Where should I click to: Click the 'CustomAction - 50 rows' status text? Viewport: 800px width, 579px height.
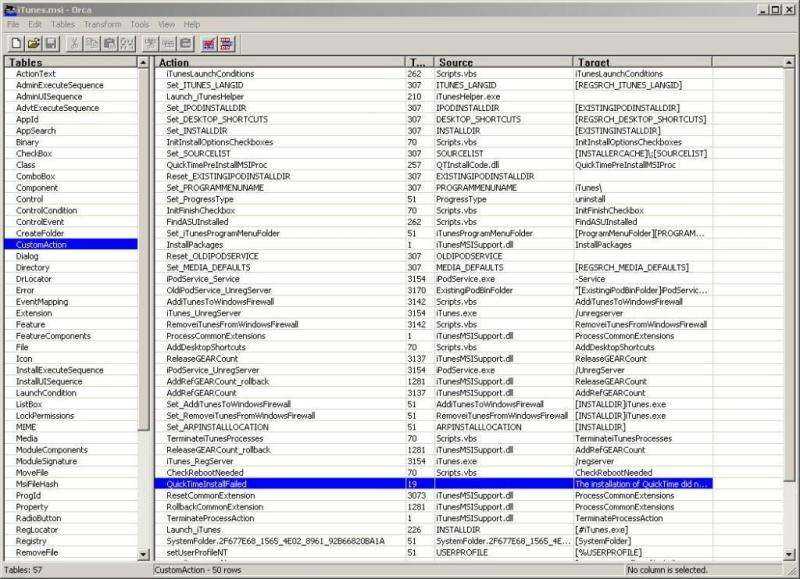tap(197, 570)
